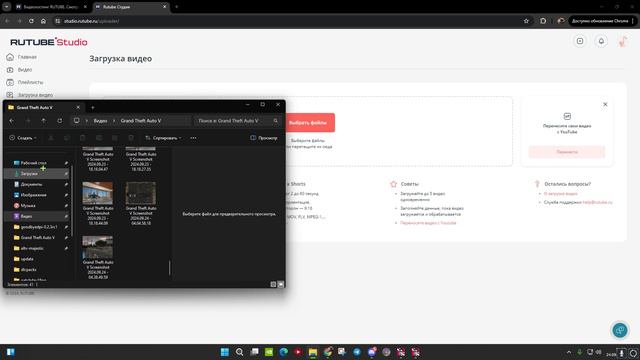
Task: Close the Grand Theft Auto V Explorer tab
Action: (78, 107)
